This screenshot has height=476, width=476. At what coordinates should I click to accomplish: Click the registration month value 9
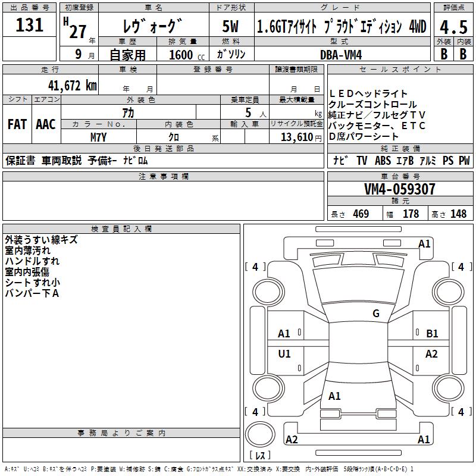(79, 54)
